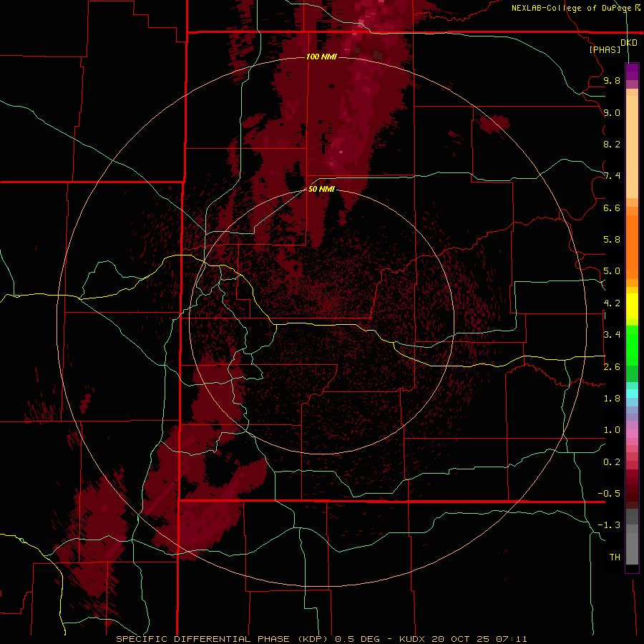Click the bright green swatch in the legend bar
The width and height of the screenshot is (644, 644).
[x=632, y=345]
